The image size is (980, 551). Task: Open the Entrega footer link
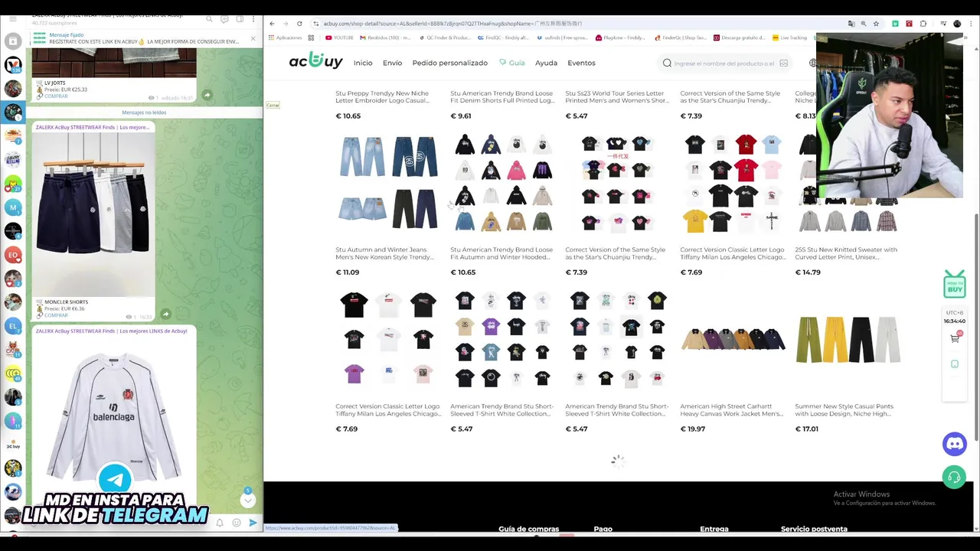point(714,529)
